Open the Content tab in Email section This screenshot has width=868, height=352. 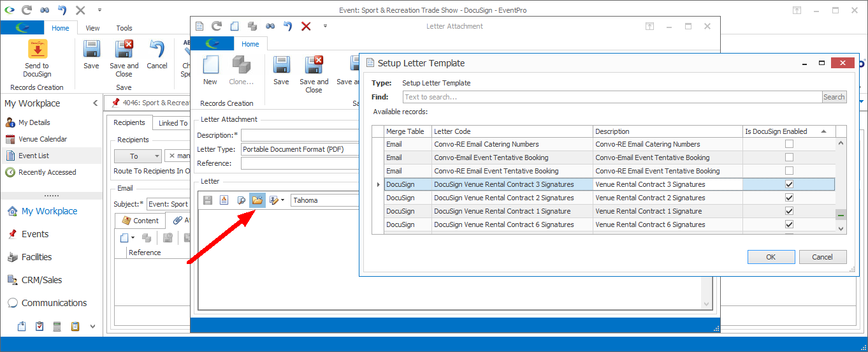pyautogui.click(x=141, y=221)
